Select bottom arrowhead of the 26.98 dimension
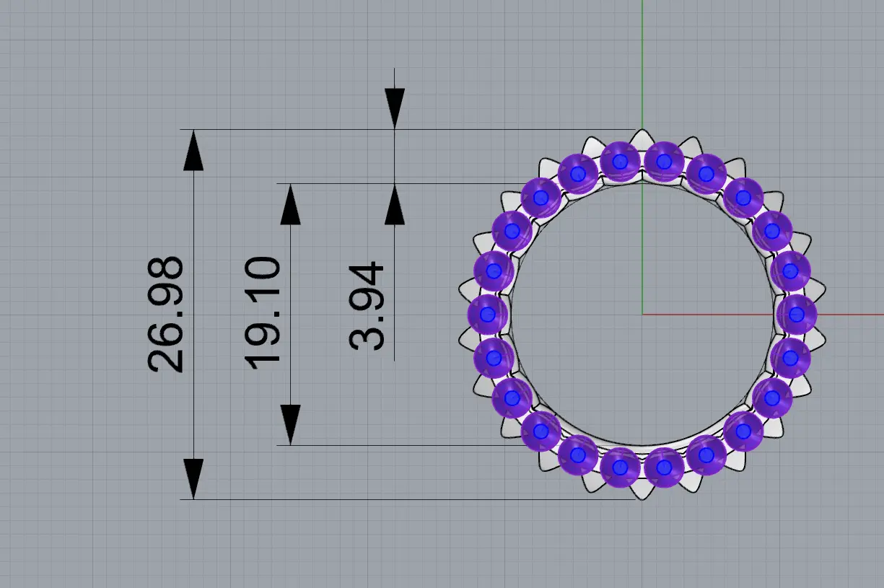Viewport: 884px width, 588px height. click(x=193, y=478)
